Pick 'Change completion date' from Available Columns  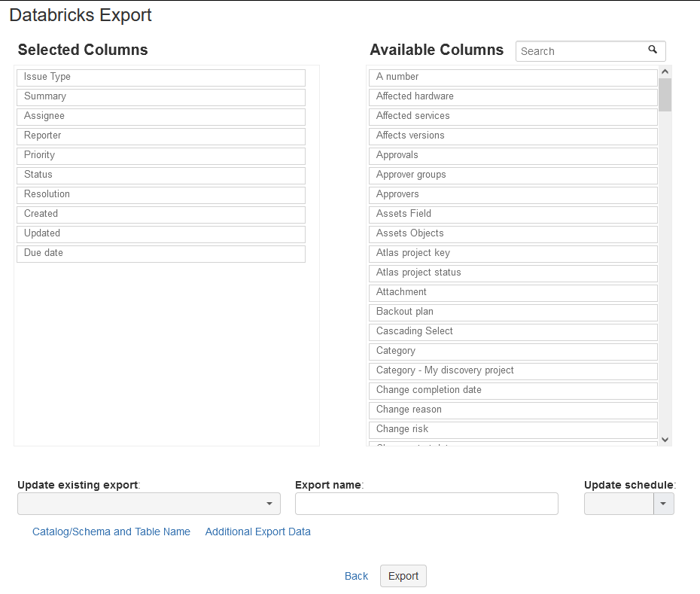pos(513,391)
